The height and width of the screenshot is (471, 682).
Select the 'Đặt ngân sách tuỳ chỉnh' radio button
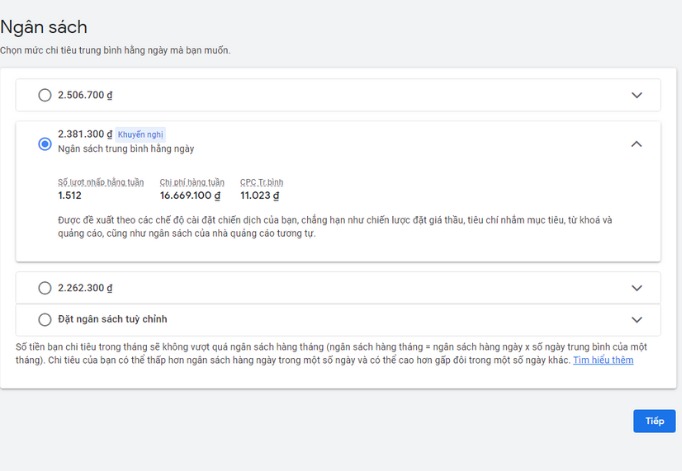44,320
